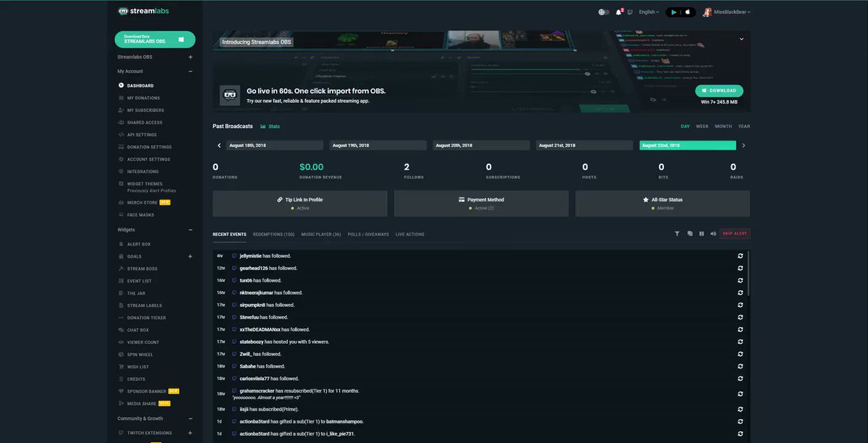The height and width of the screenshot is (443, 868).
Task: Pause the alert queue
Action: (702, 234)
